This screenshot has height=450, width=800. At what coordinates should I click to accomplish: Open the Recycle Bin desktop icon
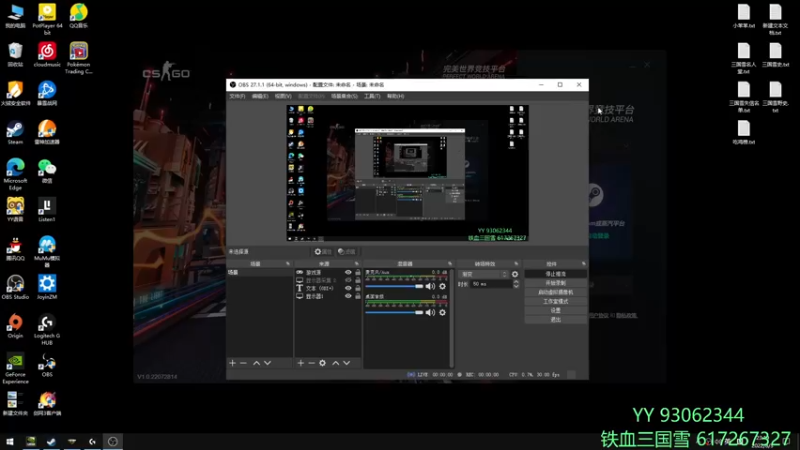click(15, 54)
